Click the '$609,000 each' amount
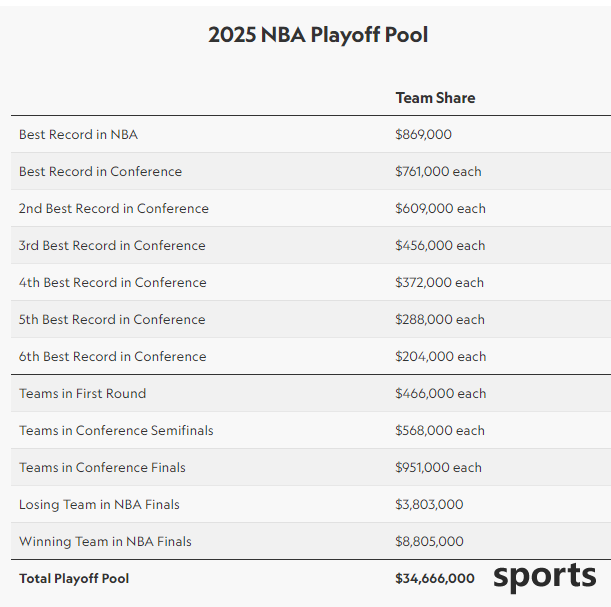Image resolution: width=611 pixels, height=607 pixels. pos(440,208)
